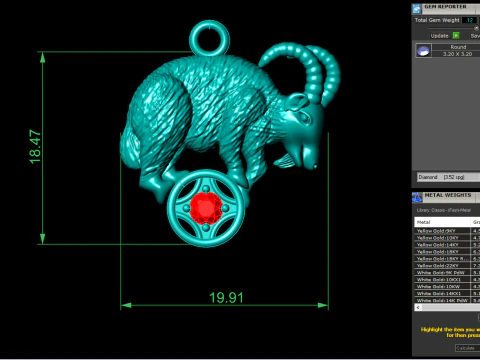
Task: Click the Metal Weights panel title
Action: pyautogui.click(x=448, y=195)
